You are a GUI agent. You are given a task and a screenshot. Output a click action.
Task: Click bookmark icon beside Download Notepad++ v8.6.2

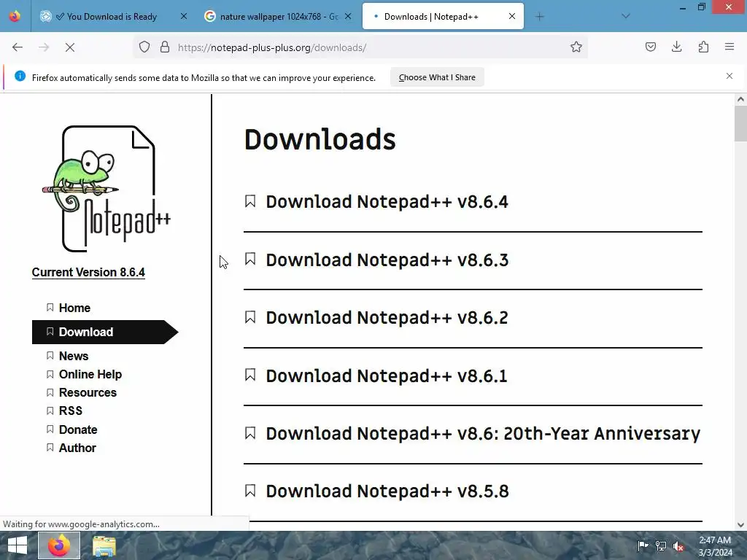(x=250, y=317)
